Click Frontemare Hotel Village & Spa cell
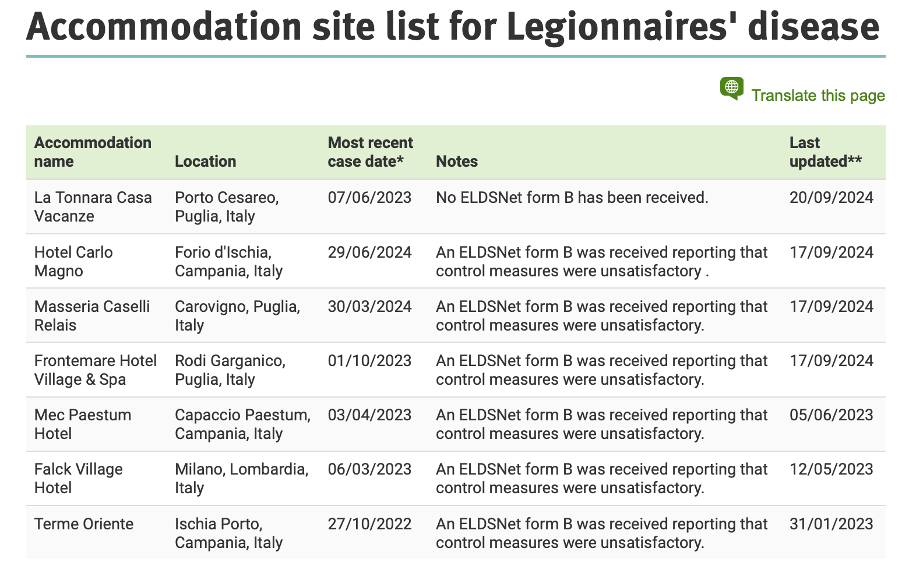This screenshot has height=576, width=916. pos(95,370)
